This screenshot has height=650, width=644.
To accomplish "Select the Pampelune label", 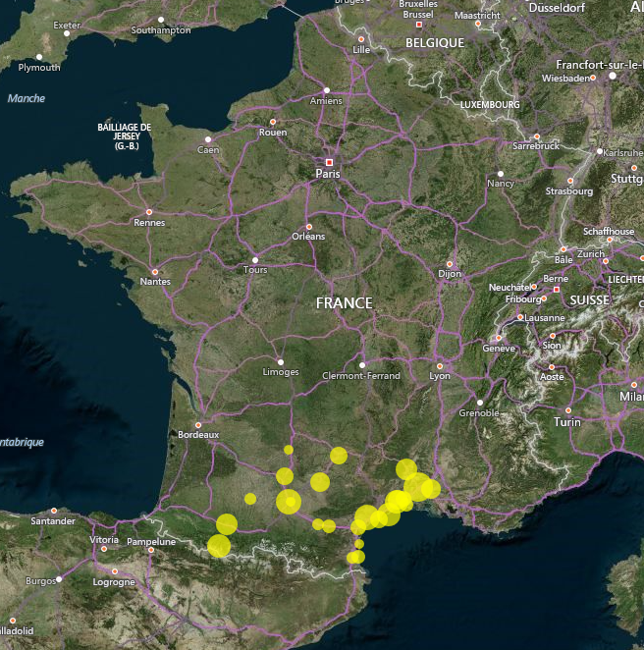I will [x=151, y=542].
